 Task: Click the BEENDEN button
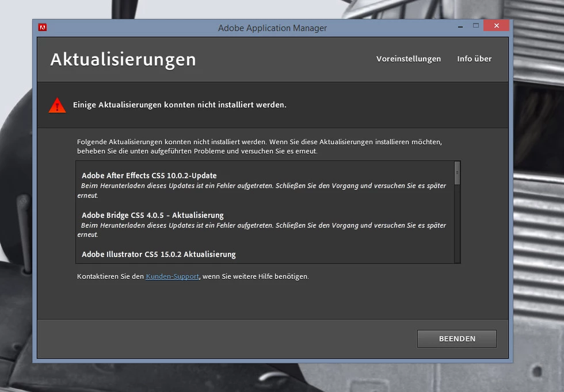click(x=457, y=339)
